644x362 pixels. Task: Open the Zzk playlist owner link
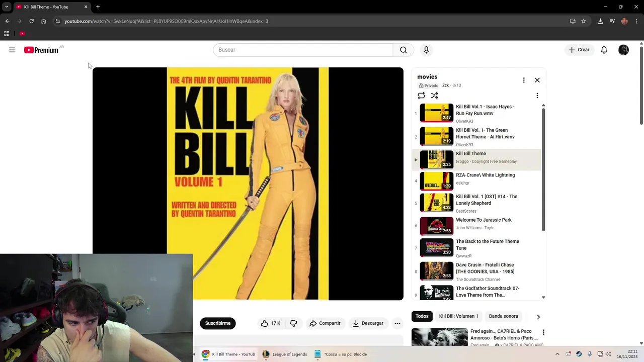pyautogui.click(x=445, y=85)
